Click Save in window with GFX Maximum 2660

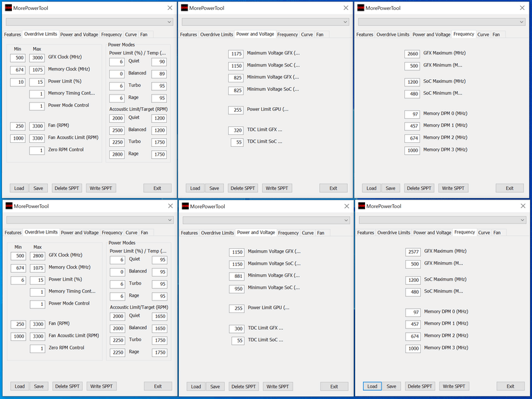click(x=390, y=188)
